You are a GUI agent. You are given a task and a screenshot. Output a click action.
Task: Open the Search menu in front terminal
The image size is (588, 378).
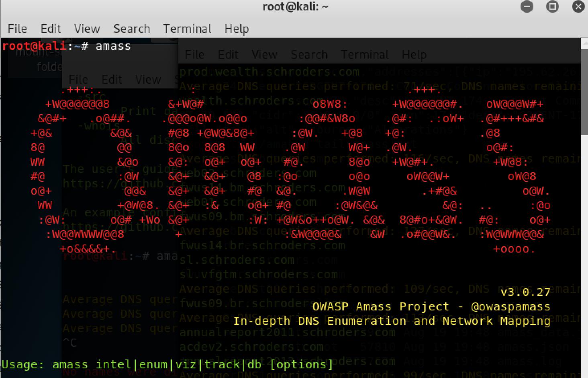tap(132, 29)
